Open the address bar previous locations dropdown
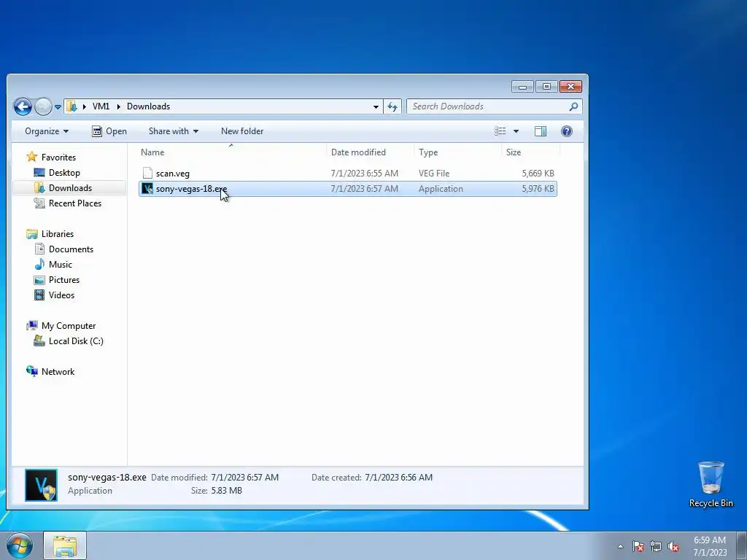The height and width of the screenshot is (560, 747). [x=376, y=106]
